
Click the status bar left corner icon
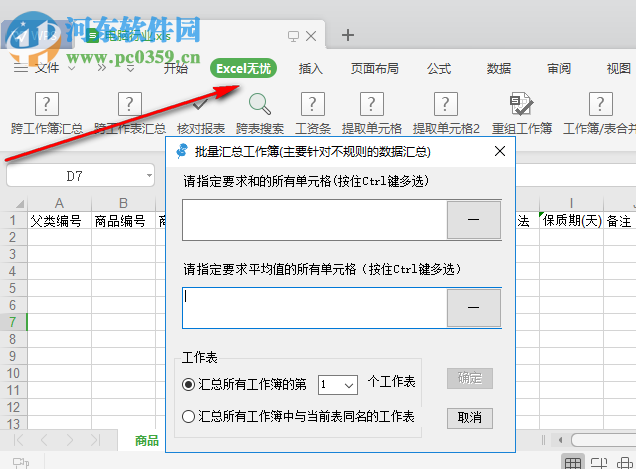click(21, 463)
